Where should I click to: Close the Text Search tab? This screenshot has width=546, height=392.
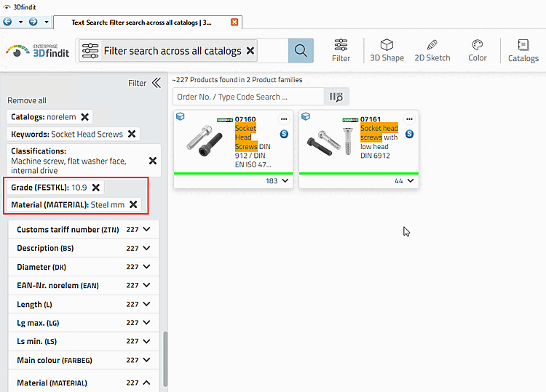pyautogui.click(x=234, y=23)
